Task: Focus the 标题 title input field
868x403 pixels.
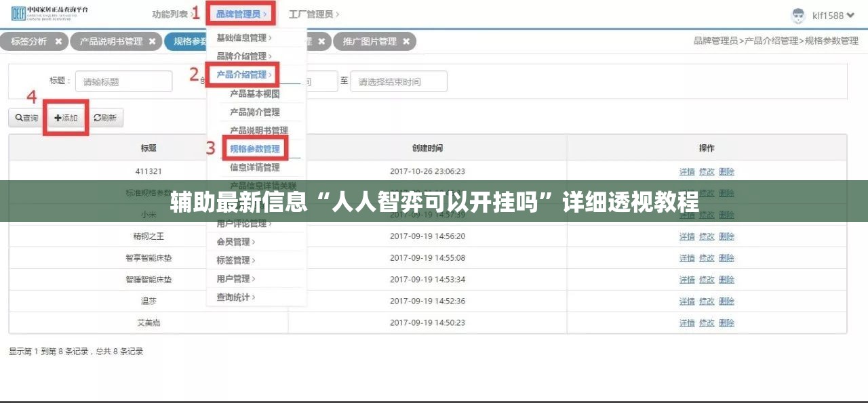Action: 123,81
